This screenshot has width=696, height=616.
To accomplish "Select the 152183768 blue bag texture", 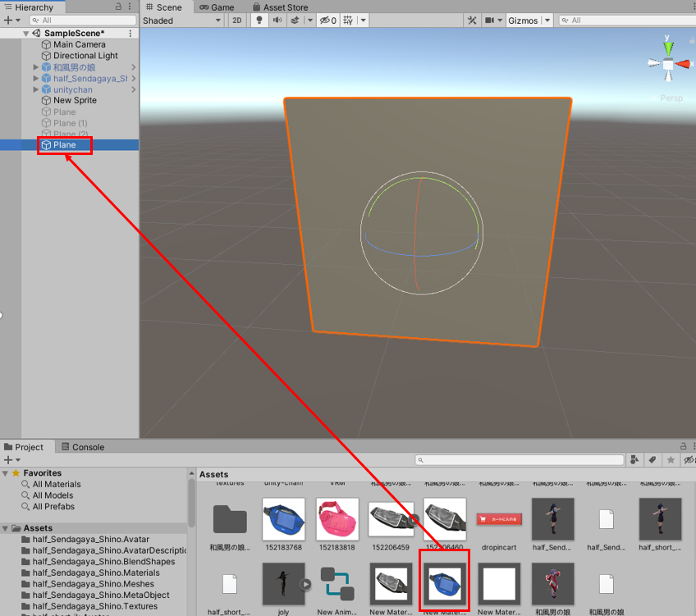I will tap(284, 519).
